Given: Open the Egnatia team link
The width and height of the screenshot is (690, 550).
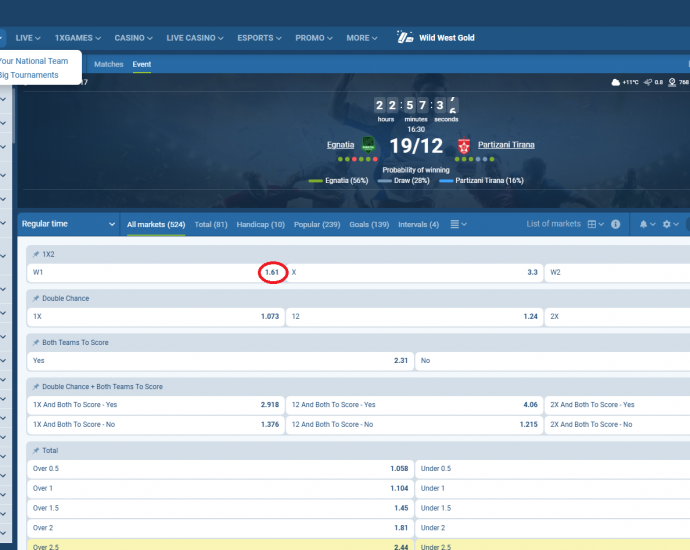Looking at the screenshot, I should 341,145.
